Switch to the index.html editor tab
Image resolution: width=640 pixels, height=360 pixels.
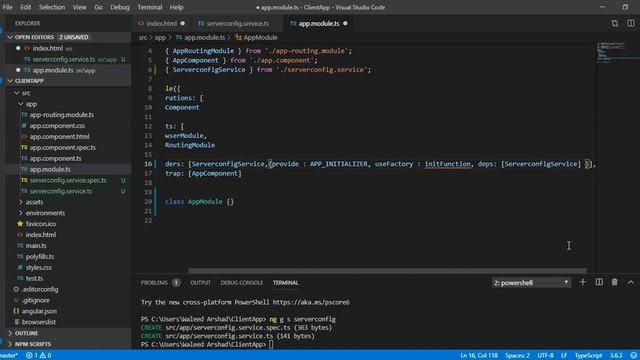click(161, 23)
